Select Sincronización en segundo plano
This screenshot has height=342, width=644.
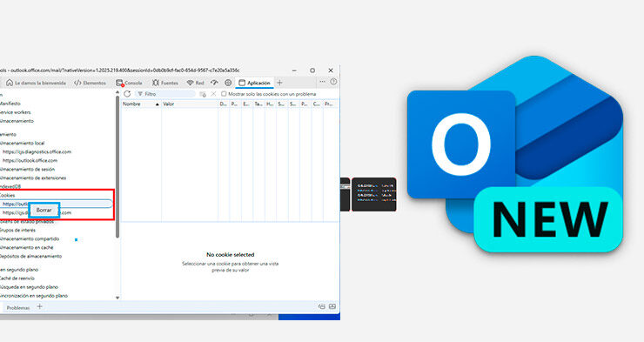click(x=34, y=295)
